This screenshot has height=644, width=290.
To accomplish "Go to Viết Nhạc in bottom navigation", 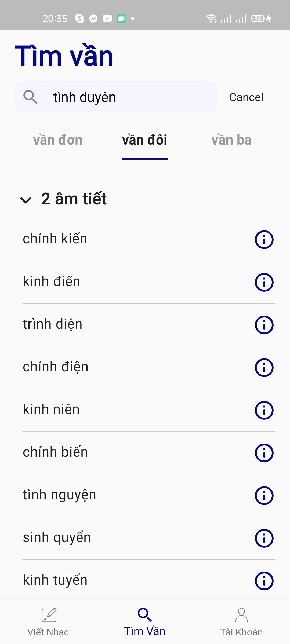I will pos(48,622).
